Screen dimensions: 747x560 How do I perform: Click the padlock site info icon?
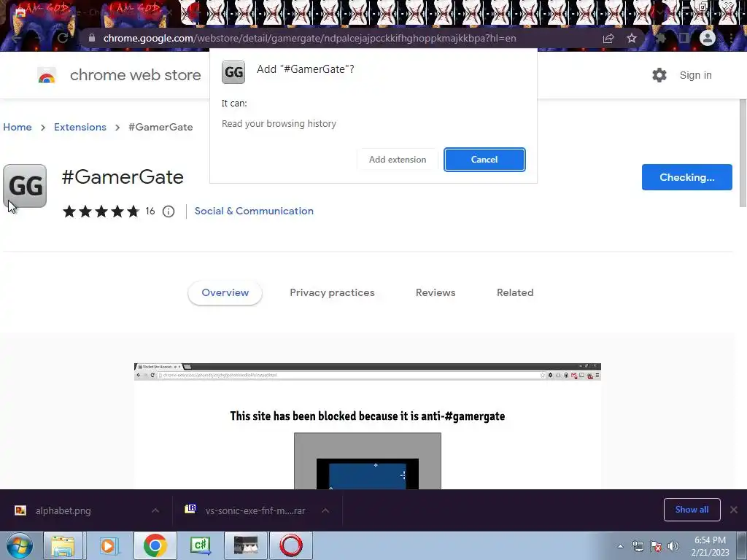[x=91, y=38]
